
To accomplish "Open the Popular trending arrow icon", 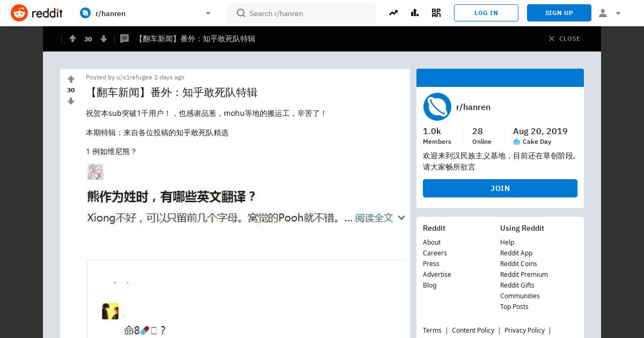I will (393, 13).
